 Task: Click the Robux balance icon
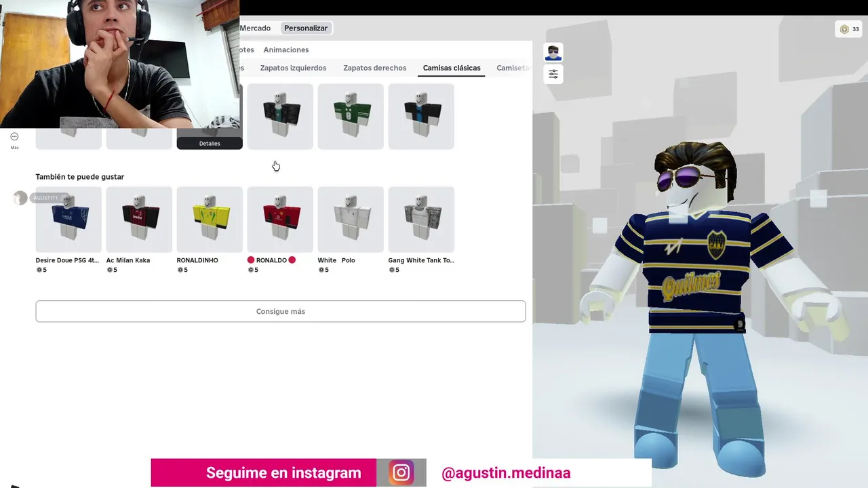coord(844,29)
